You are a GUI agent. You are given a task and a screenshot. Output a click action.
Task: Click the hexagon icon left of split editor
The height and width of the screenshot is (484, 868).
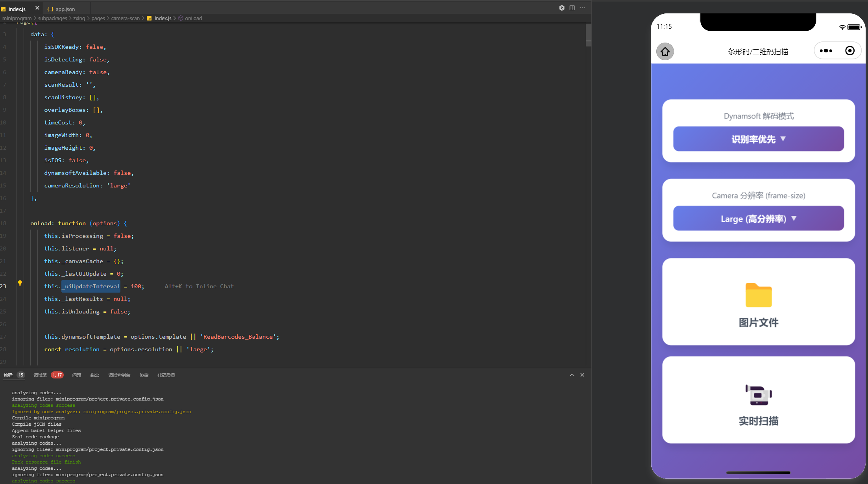click(x=562, y=8)
